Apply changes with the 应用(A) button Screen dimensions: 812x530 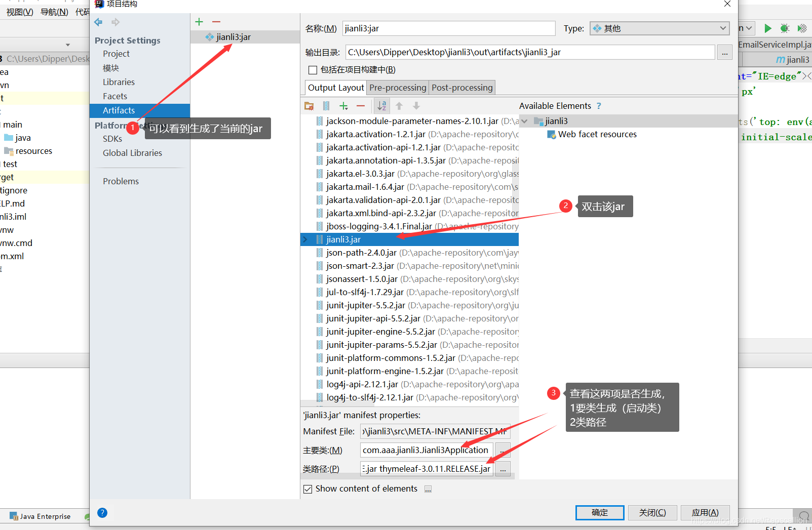(x=705, y=512)
